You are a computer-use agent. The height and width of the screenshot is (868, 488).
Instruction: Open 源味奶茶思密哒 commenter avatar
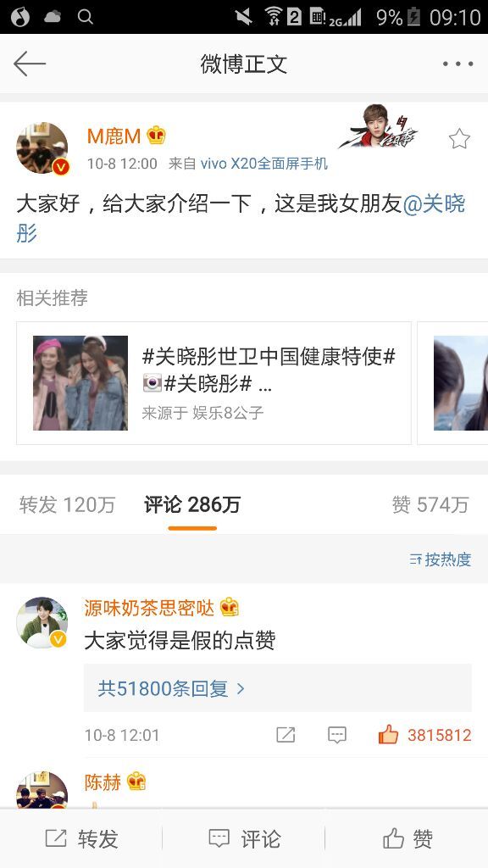pyautogui.click(x=42, y=623)
